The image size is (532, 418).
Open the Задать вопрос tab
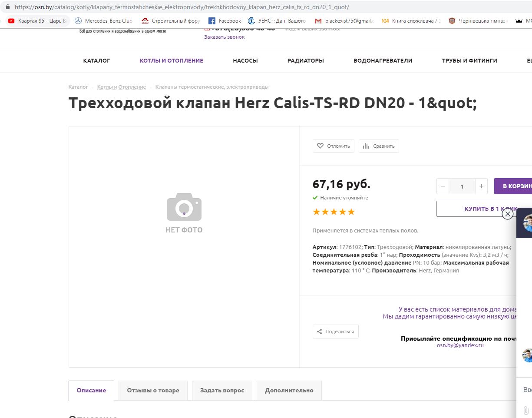pyautogui.click(x=222, y=391)
